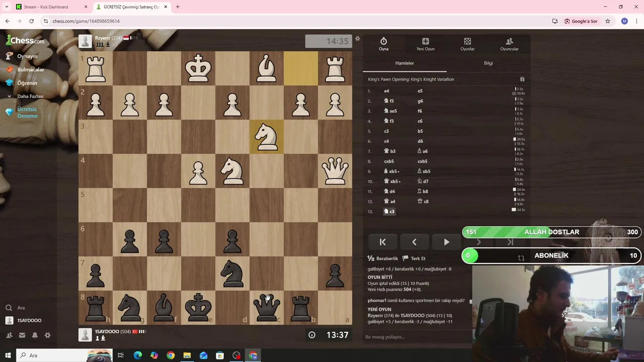Open the sidebar Ara search
The image size is (644, 362).
click(15, 308)
